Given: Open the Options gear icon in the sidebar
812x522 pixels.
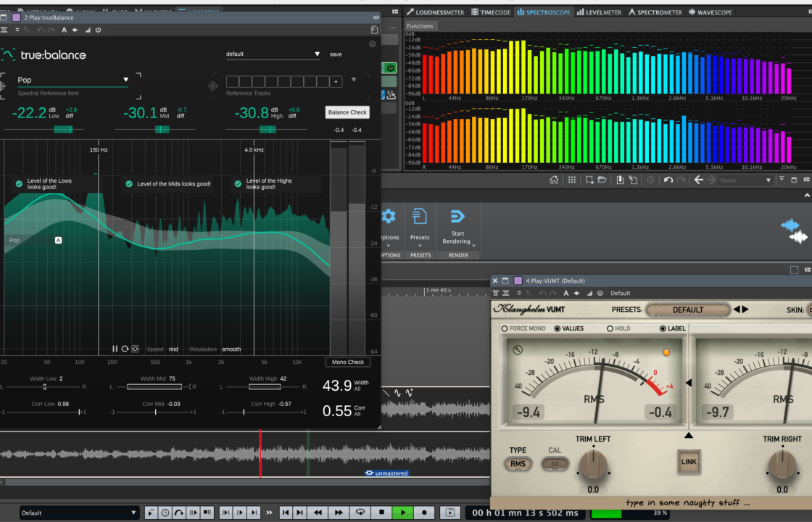Looking at the screenshot, I should tap(389, 215).
